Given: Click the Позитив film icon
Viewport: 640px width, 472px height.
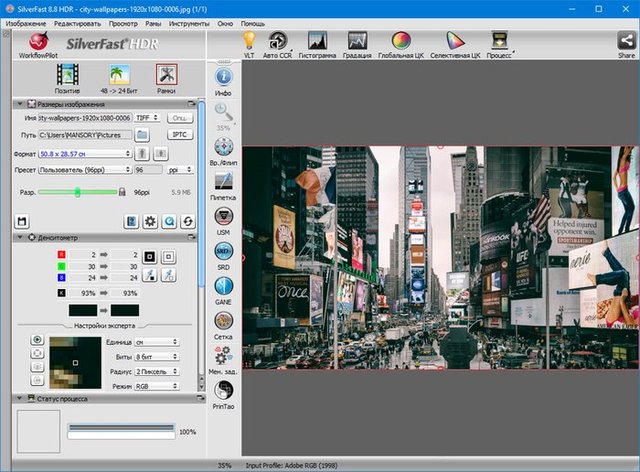Looking at the screenshot, I should coord(68,73).
